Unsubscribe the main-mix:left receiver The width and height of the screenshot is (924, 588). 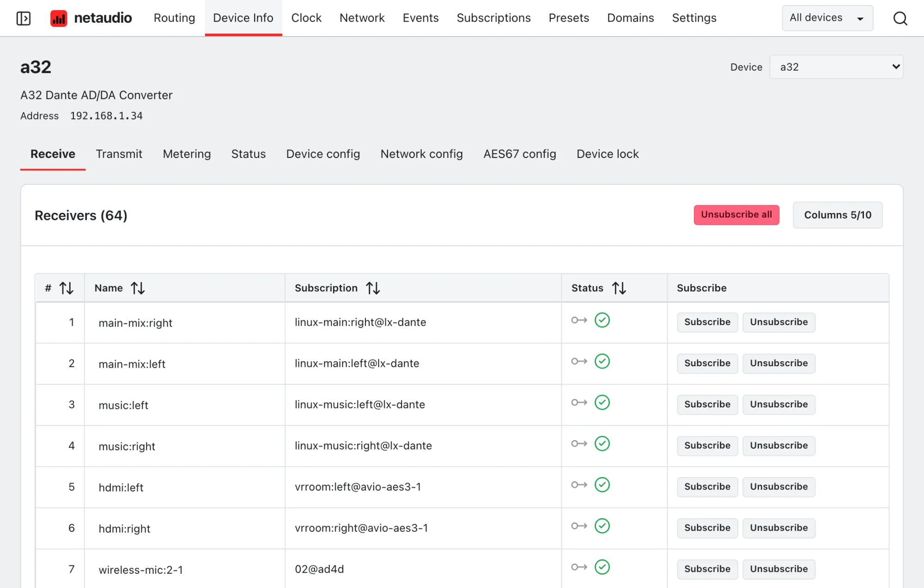tap(779, 364)
